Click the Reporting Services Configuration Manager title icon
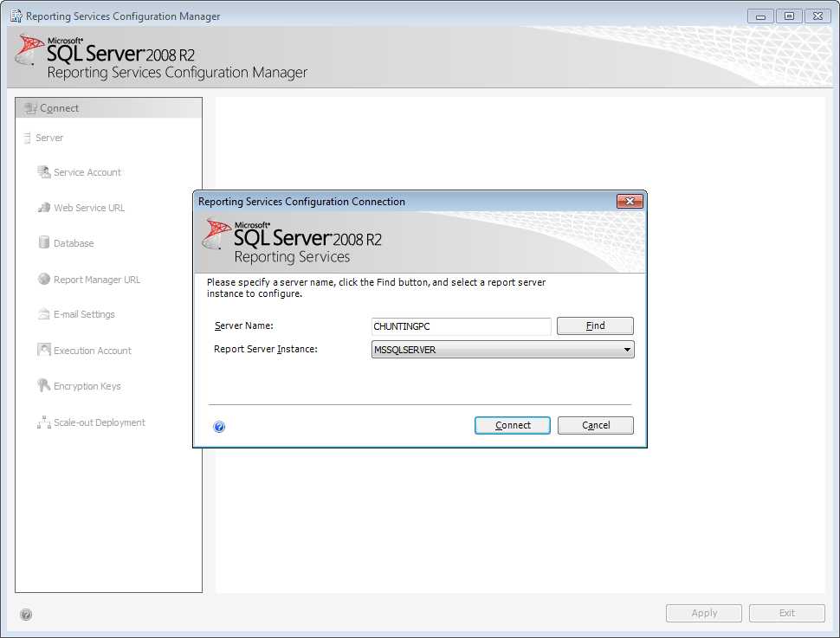 [x=16, y=16]
